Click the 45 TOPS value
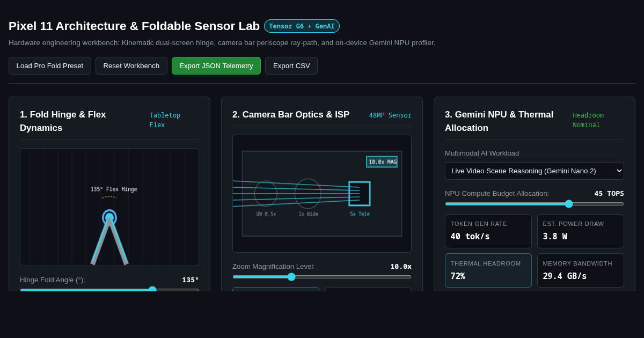This screenshot has width=644, height=338. pos(609,193)
